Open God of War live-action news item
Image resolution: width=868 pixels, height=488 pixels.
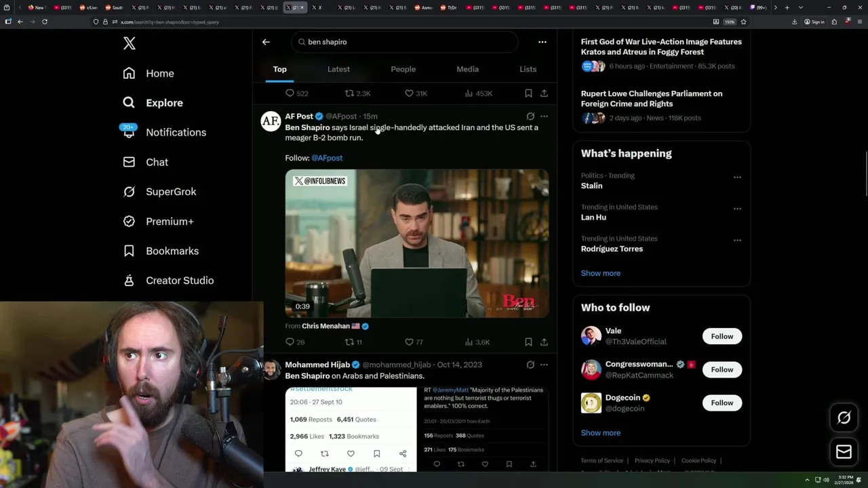coord(661,54)
